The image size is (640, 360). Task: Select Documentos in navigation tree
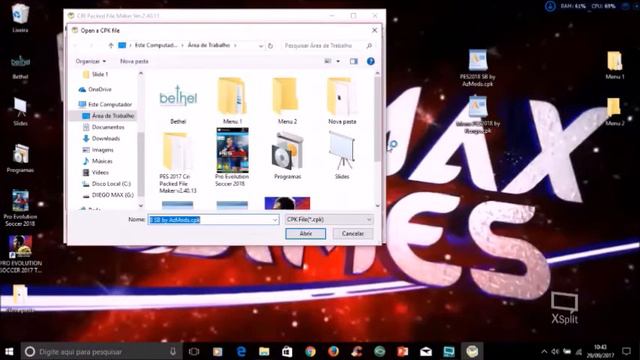click(104, 127)
